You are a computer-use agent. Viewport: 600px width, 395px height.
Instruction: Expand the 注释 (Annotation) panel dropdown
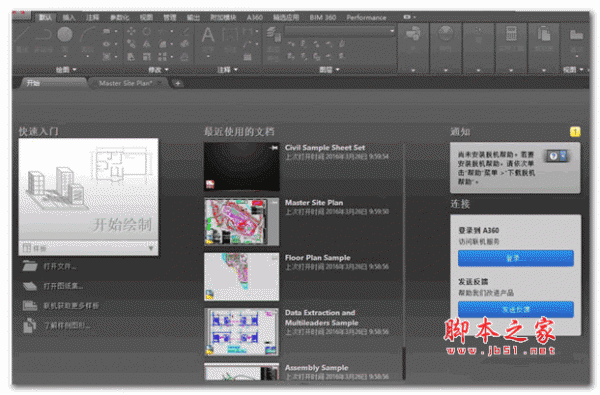(227, 70)
